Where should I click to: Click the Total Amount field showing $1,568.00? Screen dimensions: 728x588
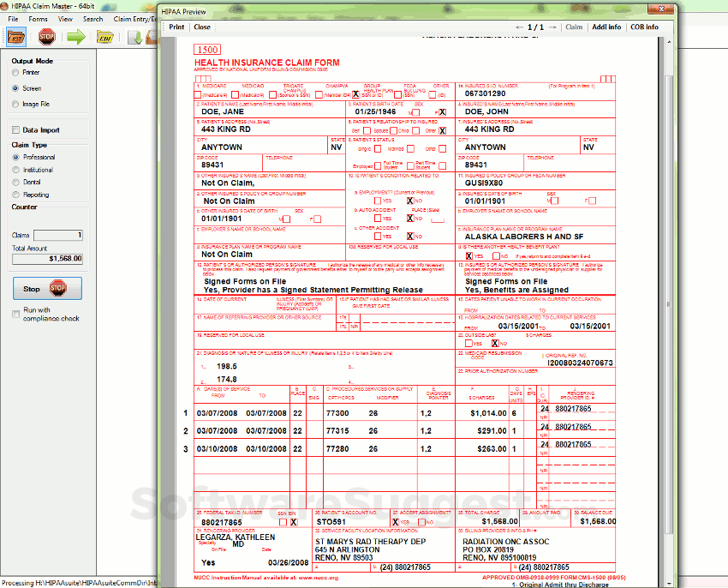(x=47, y=259)
